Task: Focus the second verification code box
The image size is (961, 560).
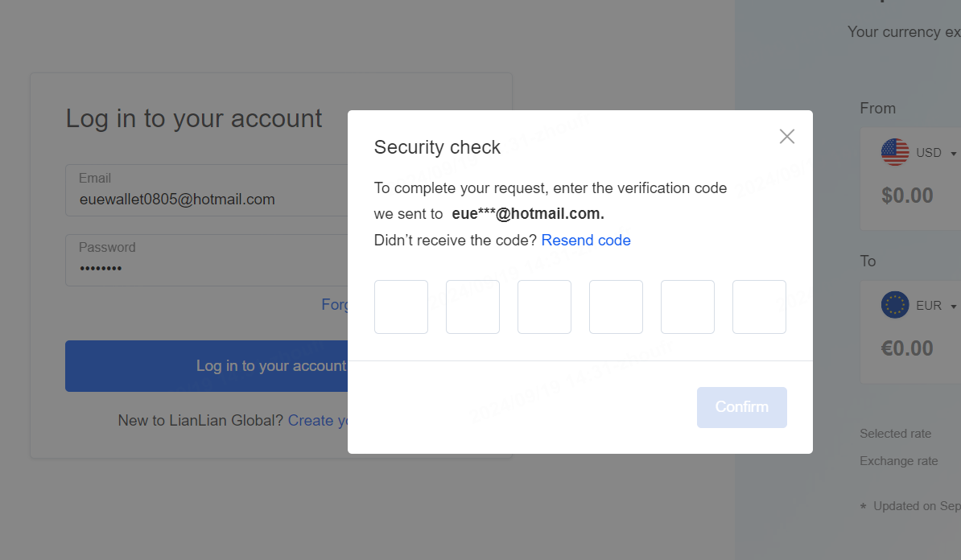Action: [472, 307]
